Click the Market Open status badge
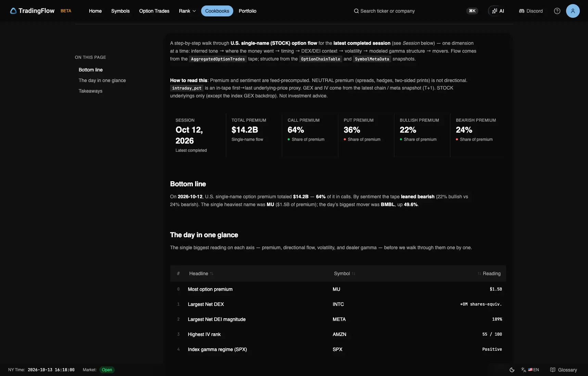Viewport: 588px width, 376px height. coord(107,370)
